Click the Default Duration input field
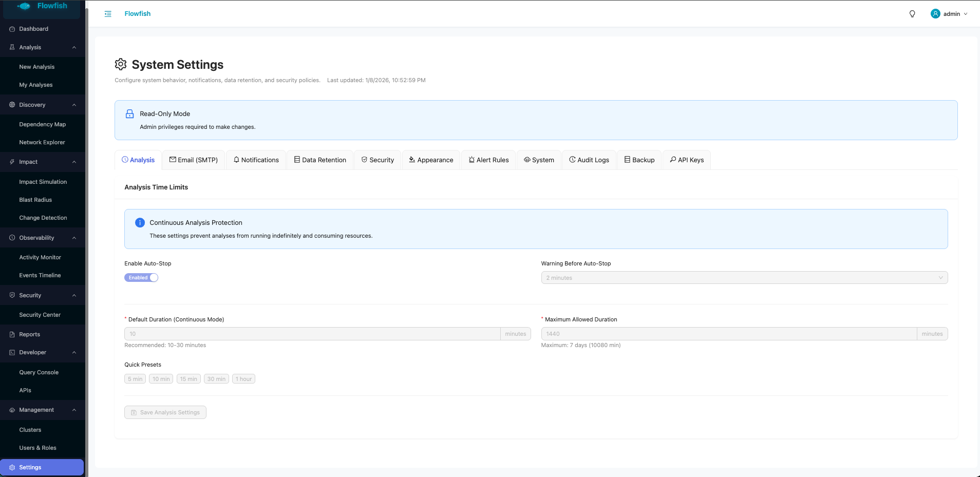The image size is (980, 477). [312, 334]
